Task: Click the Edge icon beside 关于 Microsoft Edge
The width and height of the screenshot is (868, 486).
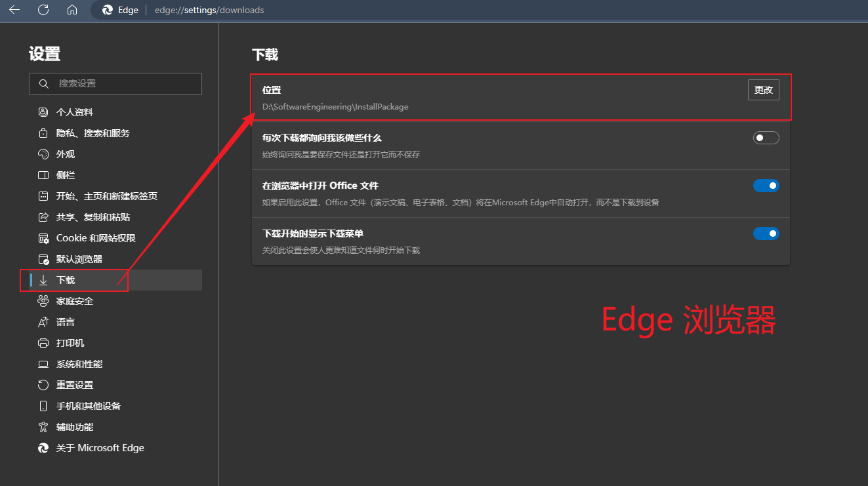Action: (x=43, y=448)
